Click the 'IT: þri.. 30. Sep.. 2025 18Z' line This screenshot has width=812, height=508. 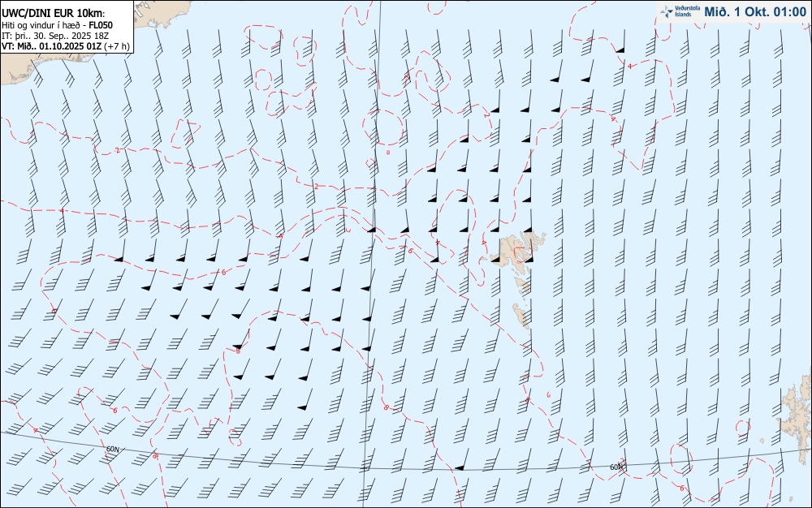tap(55, 36)
